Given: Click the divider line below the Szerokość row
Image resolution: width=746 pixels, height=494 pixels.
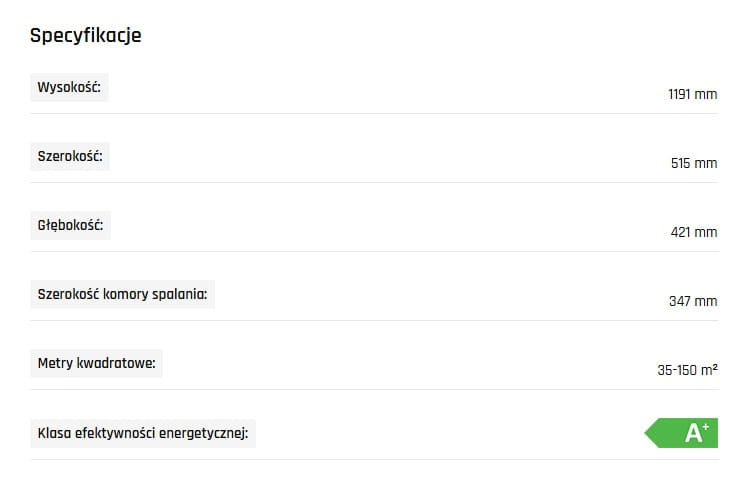Looking at the screenshot, I should coord(374,182).
